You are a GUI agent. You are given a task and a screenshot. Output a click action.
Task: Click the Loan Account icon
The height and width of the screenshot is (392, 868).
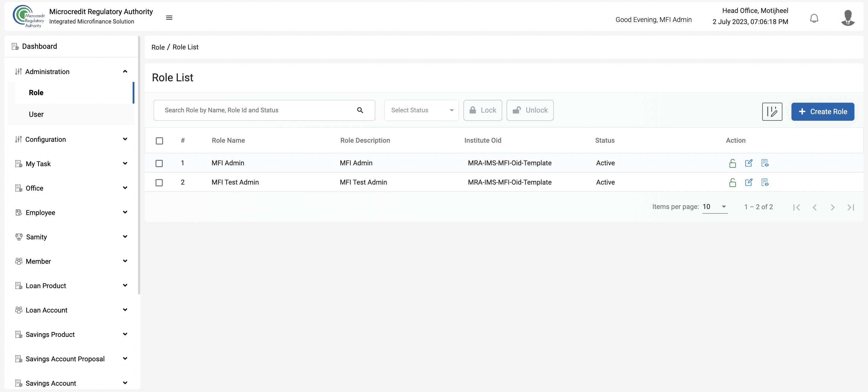pyautogui.click(x=18, y=310)
